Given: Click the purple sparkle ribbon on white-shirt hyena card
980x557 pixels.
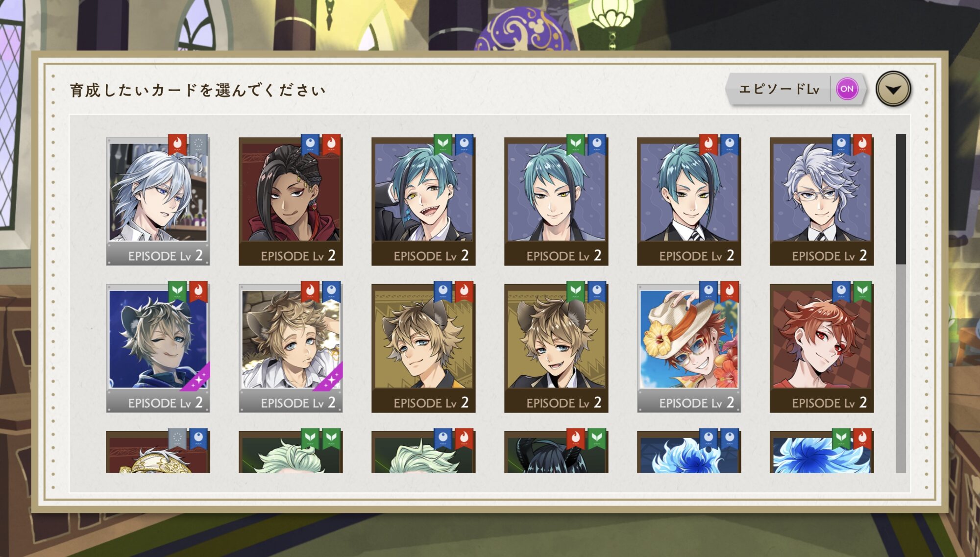Looking at the screenshot, I should (x=329, y=378).
